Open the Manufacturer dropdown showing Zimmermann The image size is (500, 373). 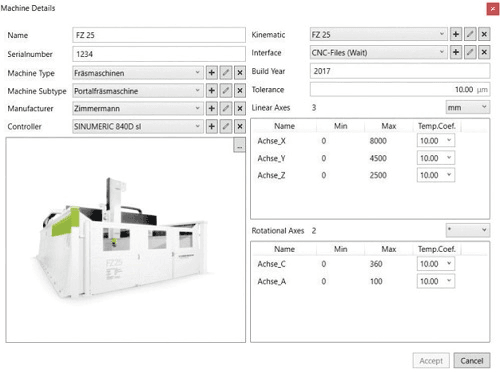[138, 109]
